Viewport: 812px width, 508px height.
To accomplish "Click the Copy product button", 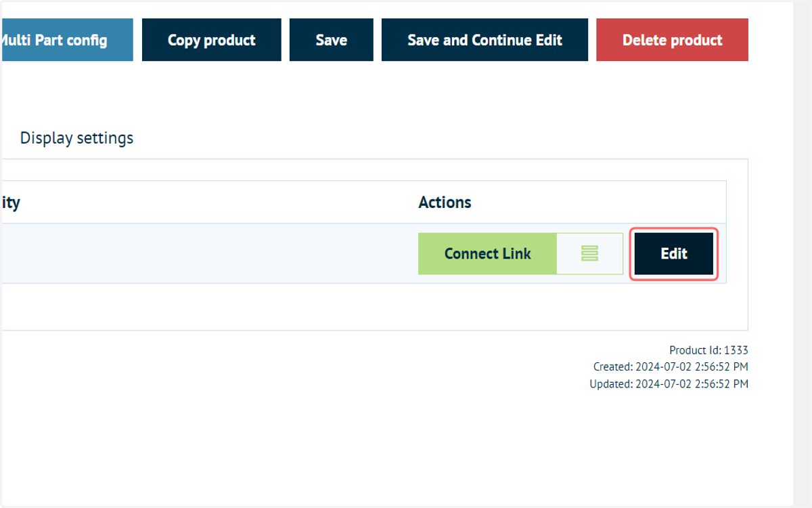I will click(x=211, y=40).
